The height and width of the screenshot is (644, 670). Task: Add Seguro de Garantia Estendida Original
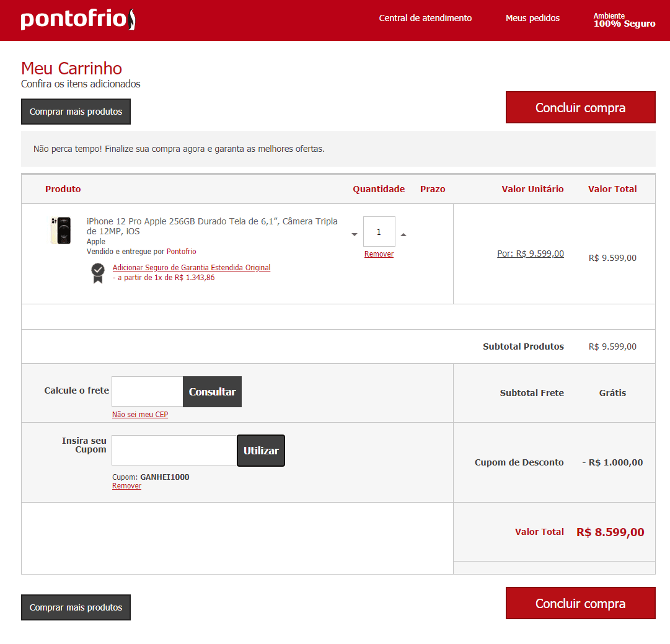point(192,268)
